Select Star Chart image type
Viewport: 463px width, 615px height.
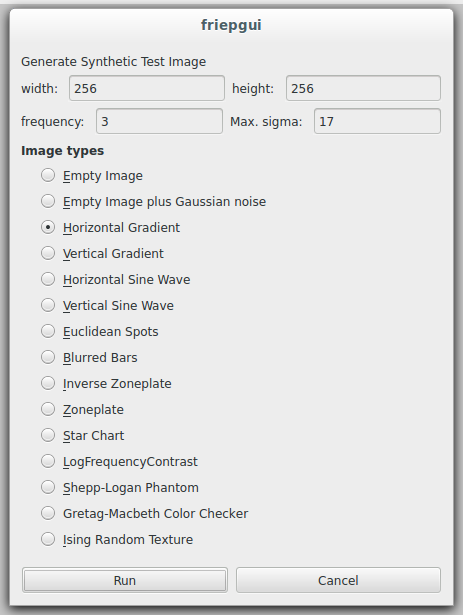48,435
